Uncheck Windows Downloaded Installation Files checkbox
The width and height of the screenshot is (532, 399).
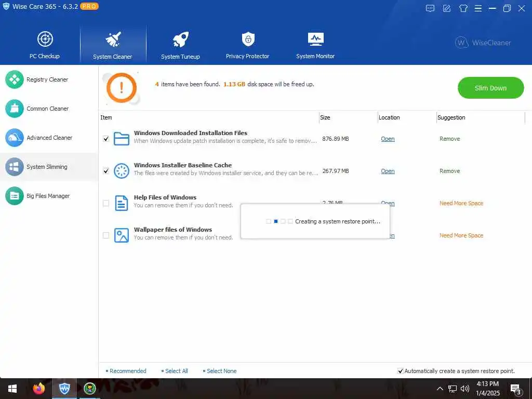point(106,139)
